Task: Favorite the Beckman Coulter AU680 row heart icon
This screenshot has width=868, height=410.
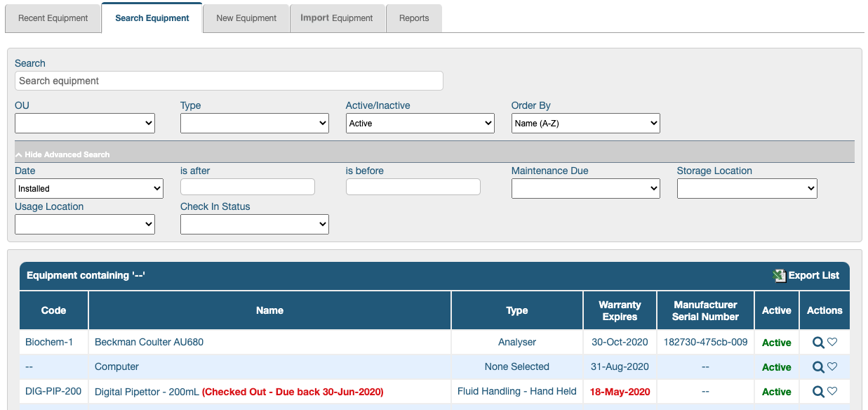Action: pos(832,342)
